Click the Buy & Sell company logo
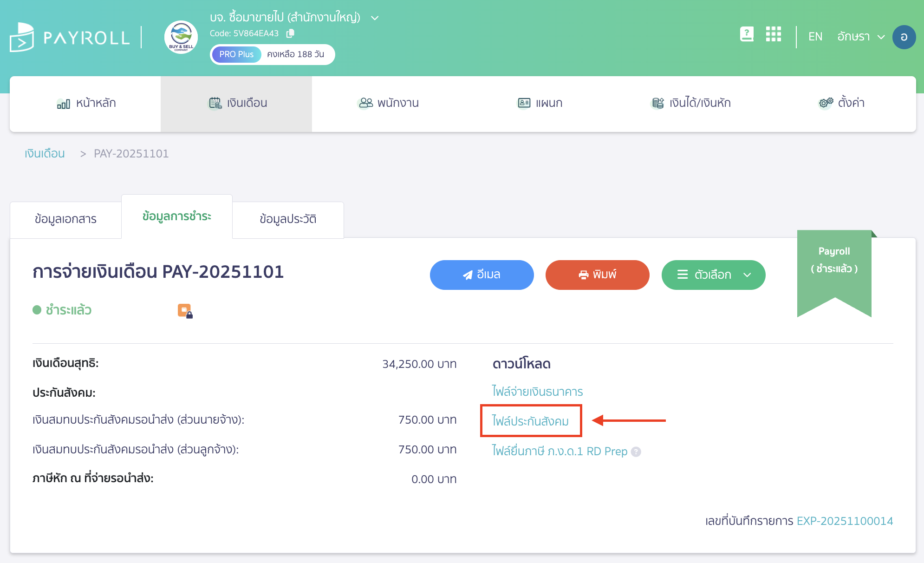This screenshot has height=563, width=924. click(x=181, y=37)
